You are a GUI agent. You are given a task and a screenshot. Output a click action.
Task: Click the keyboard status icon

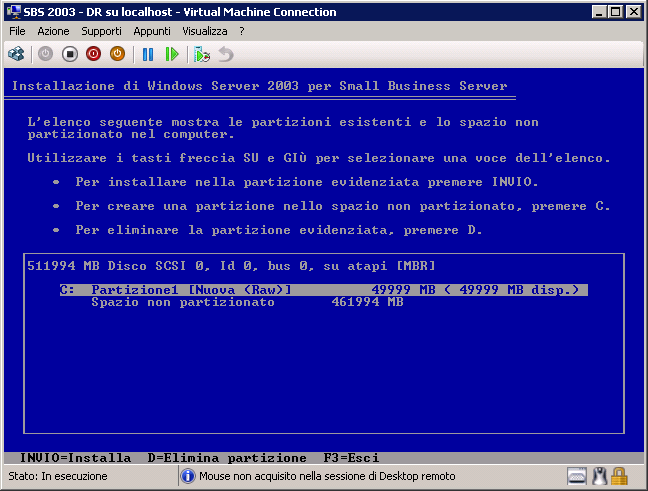[577, 476]
